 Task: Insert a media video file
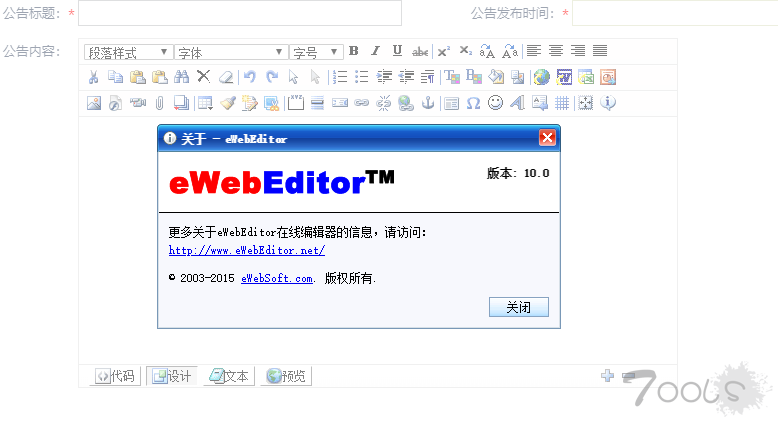point(138,103)
